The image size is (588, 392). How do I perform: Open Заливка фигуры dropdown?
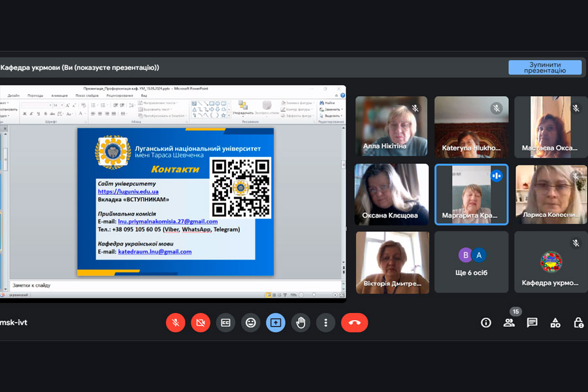point(298,103)
